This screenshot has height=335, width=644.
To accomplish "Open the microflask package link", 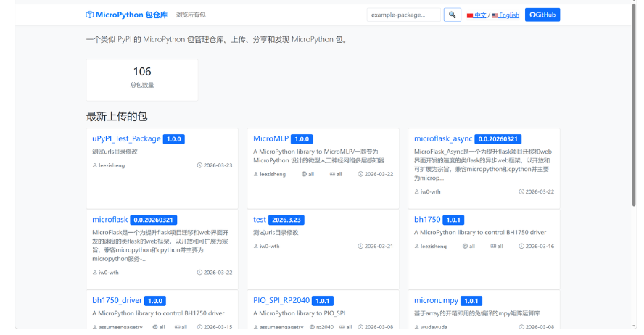I will pos(110,220).
